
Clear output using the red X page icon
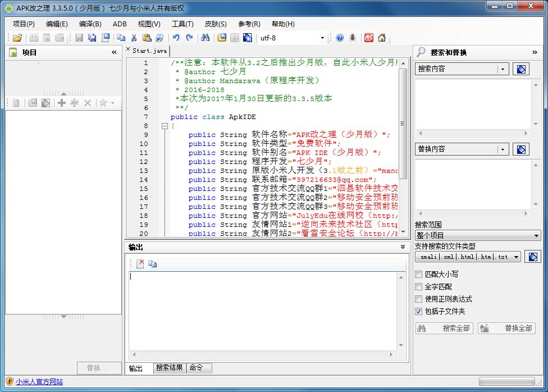click(x=140, y=264)
